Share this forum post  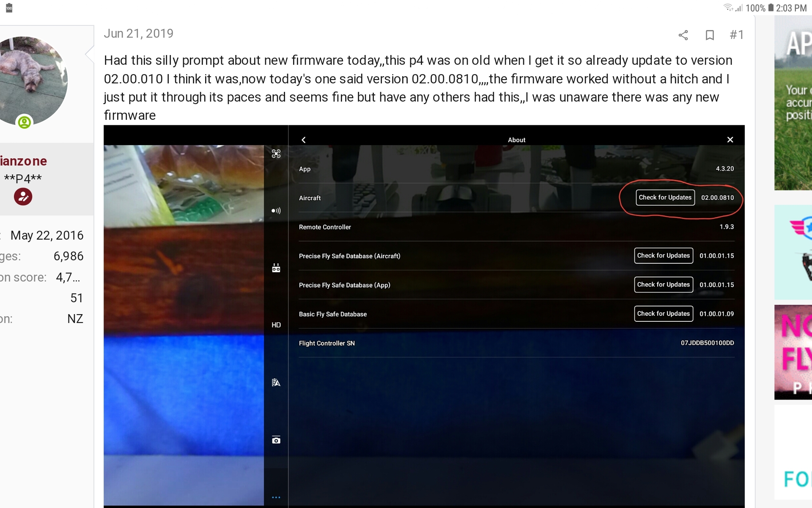683,35
